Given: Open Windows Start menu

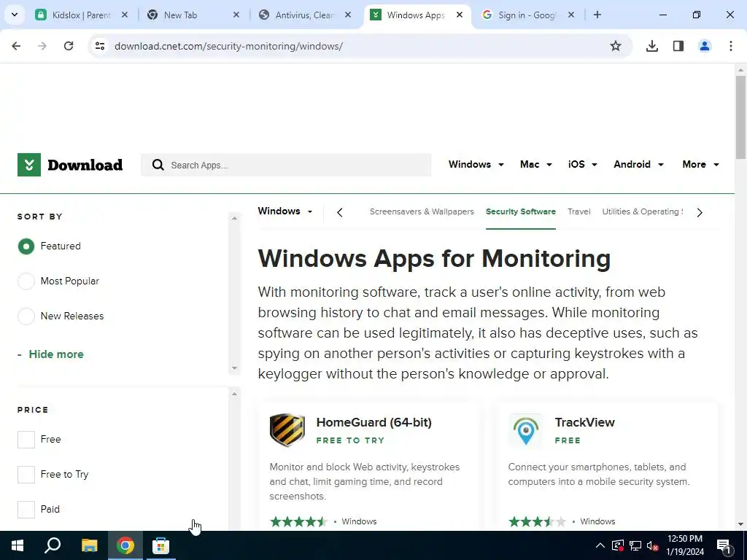Looking at the screenshot, I should [x=18, y=545].
